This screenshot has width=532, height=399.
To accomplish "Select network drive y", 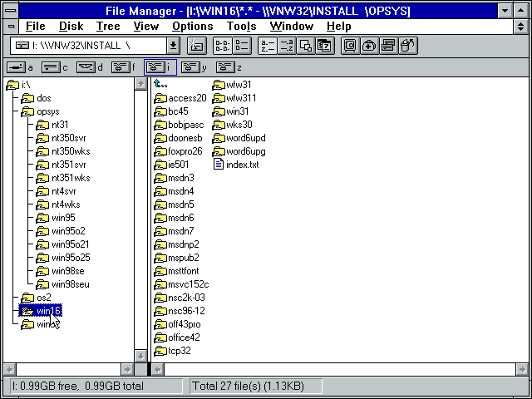I will 194,67.
